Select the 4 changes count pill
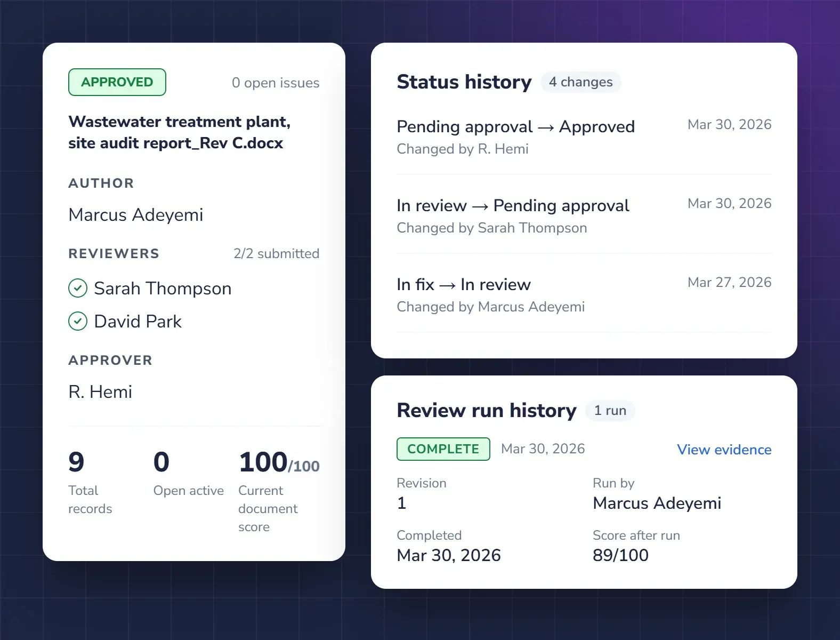 pyautogui.click(x=581, y=82)
